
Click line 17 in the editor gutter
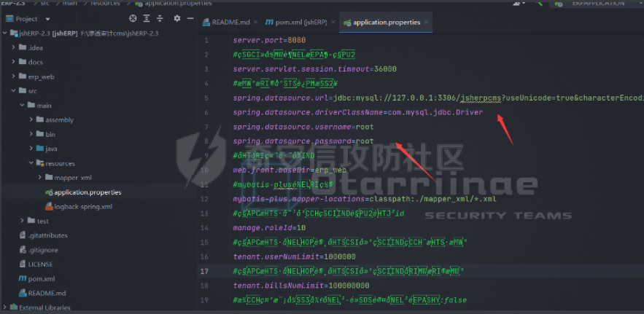pos(207,271)
